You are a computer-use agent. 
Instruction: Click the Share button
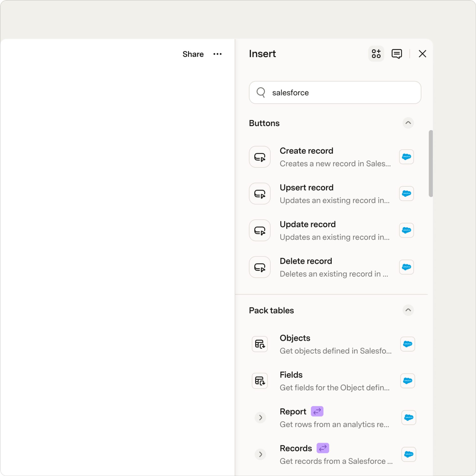tap(193, 54)
